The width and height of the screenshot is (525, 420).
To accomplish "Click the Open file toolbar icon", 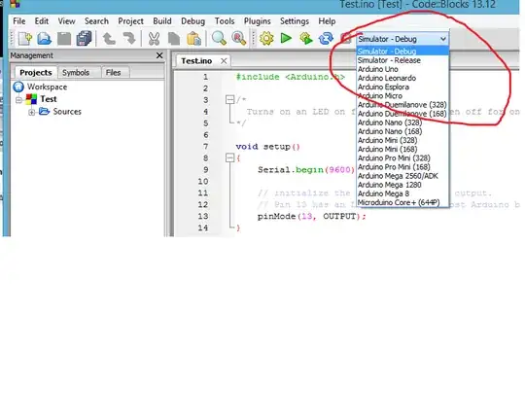I will (x=44, y=39).
